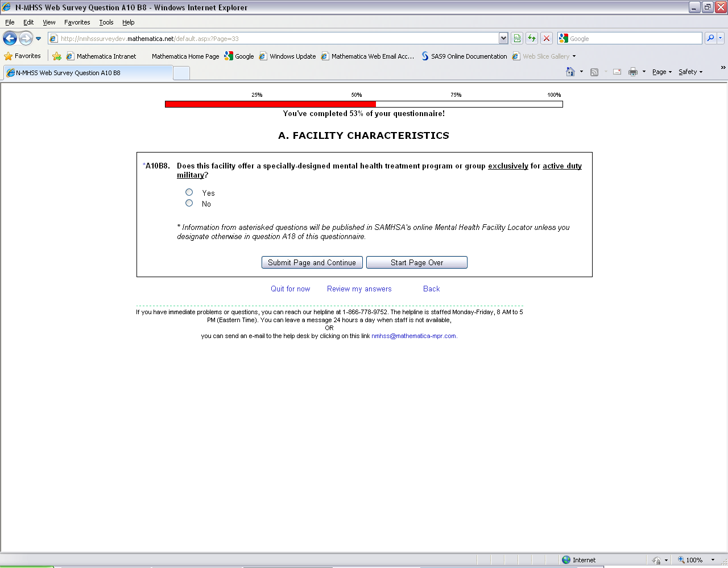Open the Help menu

pyautogui.click(x=129, y=22)
